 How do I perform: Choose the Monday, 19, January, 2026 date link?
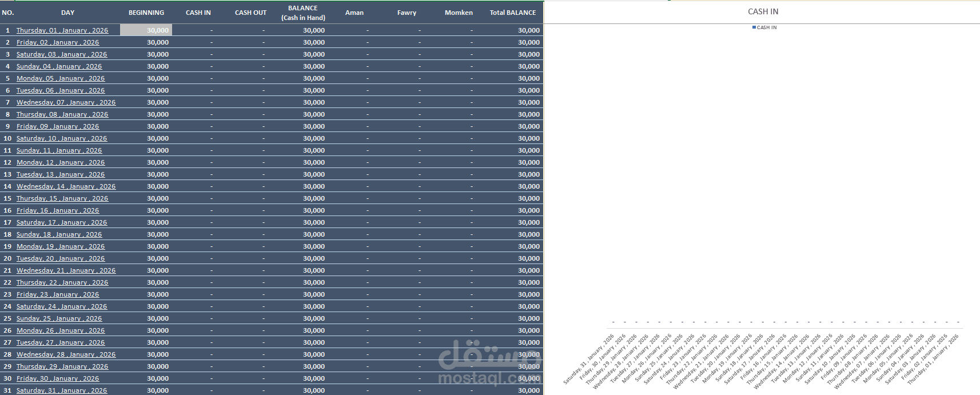tap(60, 246)
